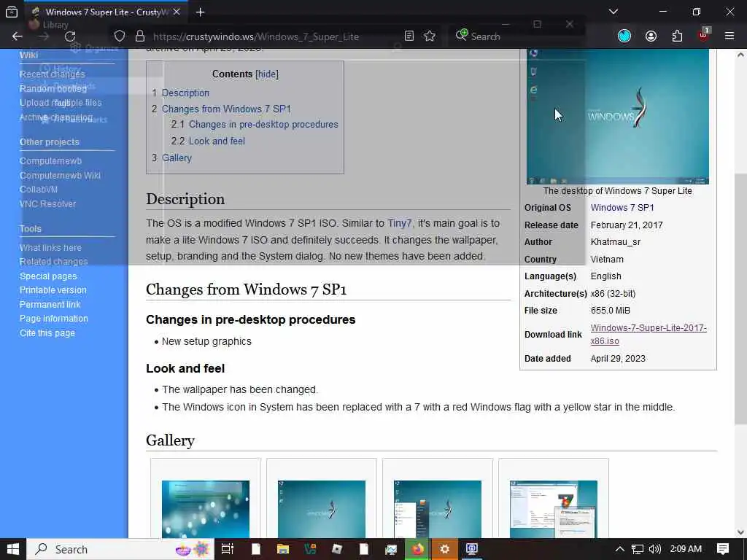Close the Windows 7 Super Lite tab
The image size is (747, 560).
pos(177,12)
